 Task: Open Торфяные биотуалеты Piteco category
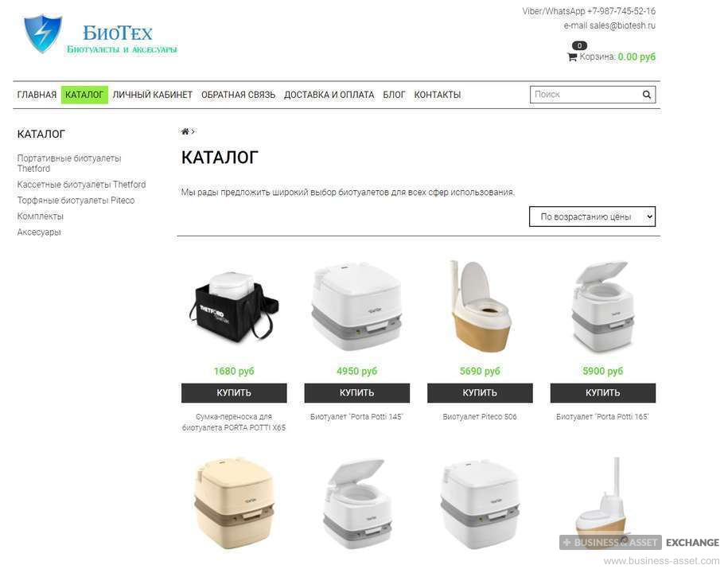(76, 200)
